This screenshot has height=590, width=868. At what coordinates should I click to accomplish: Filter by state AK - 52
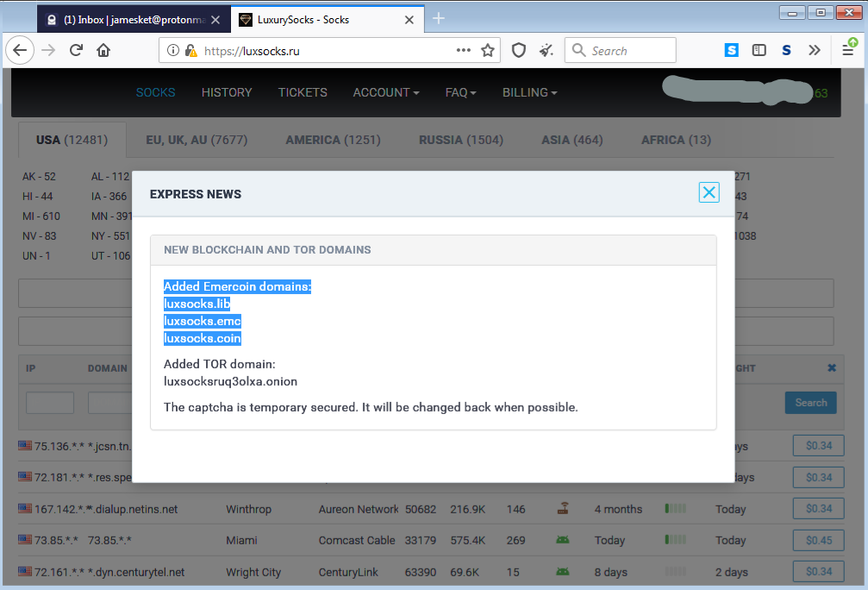pyautogui.click(x=39, y=177)
